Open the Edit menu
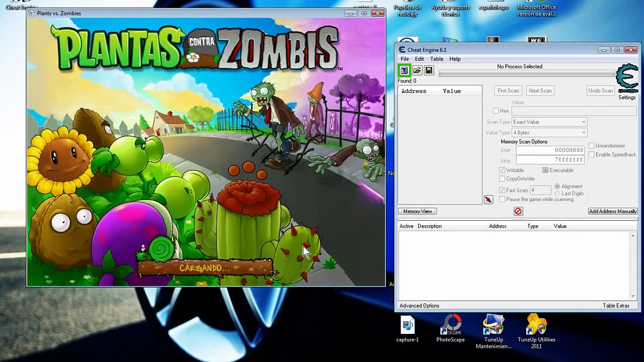The width and height of the screenshot is (644, 362). [419, 59]
